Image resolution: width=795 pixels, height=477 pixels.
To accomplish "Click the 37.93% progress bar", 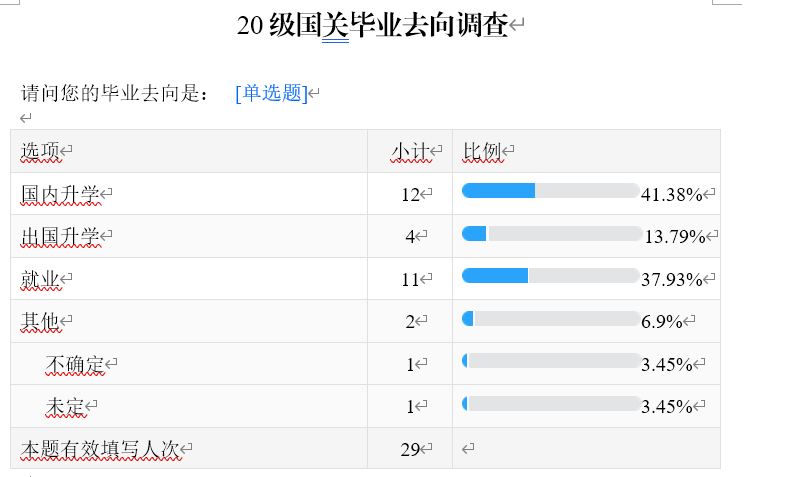I will pyautogui.click(x=551, y=276).
